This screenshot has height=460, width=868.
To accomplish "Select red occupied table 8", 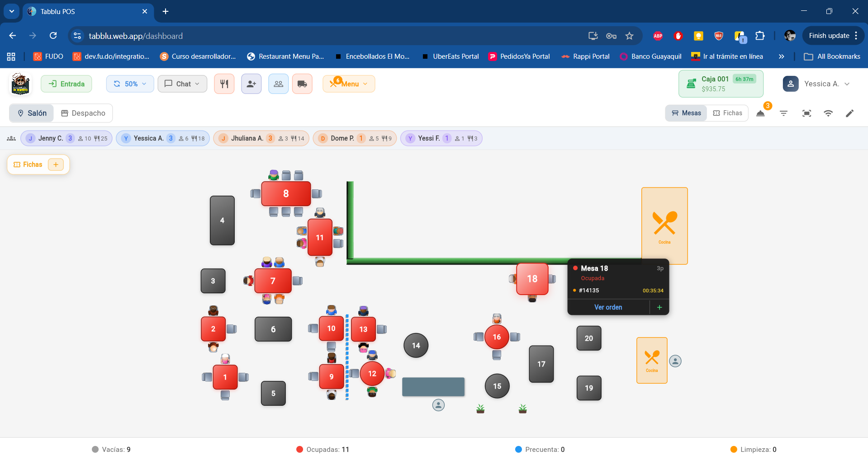I will pos(286,194).
